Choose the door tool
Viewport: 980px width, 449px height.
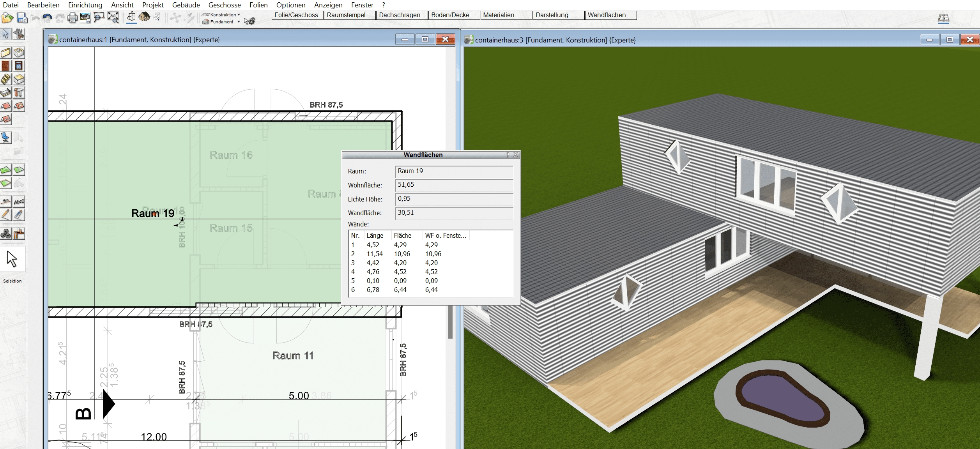coord(6,66)
